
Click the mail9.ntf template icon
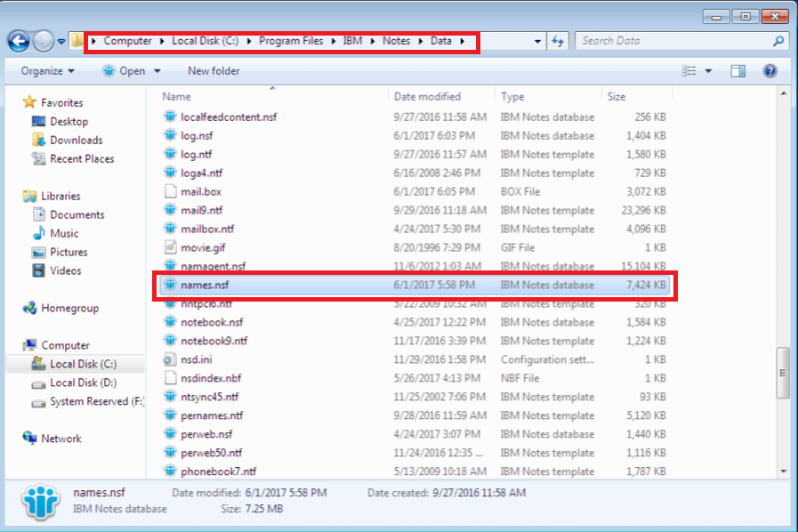[x=170, y=209]
